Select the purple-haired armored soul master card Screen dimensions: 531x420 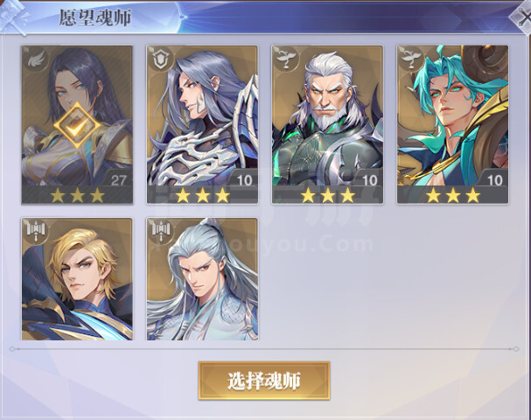pos(202,124)
